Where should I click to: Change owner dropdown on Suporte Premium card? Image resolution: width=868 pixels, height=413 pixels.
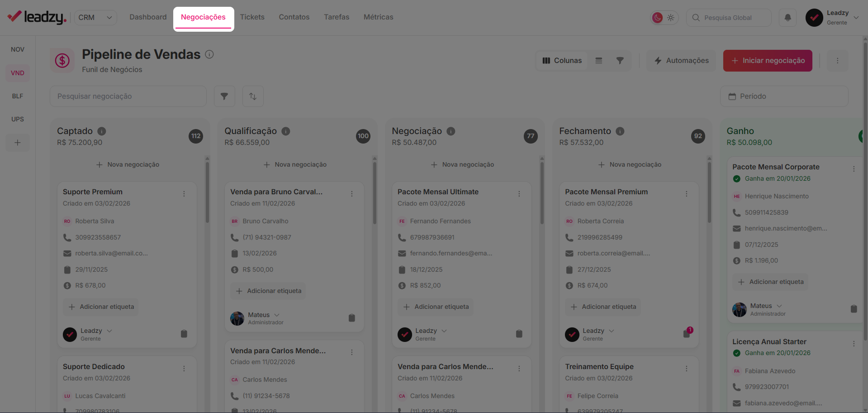(88, 335)
